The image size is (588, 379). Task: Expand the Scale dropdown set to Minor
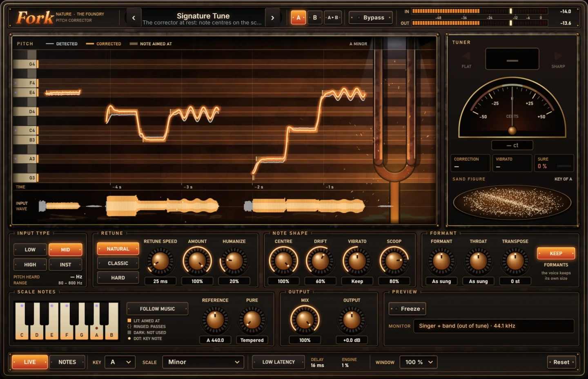point(203,362)
